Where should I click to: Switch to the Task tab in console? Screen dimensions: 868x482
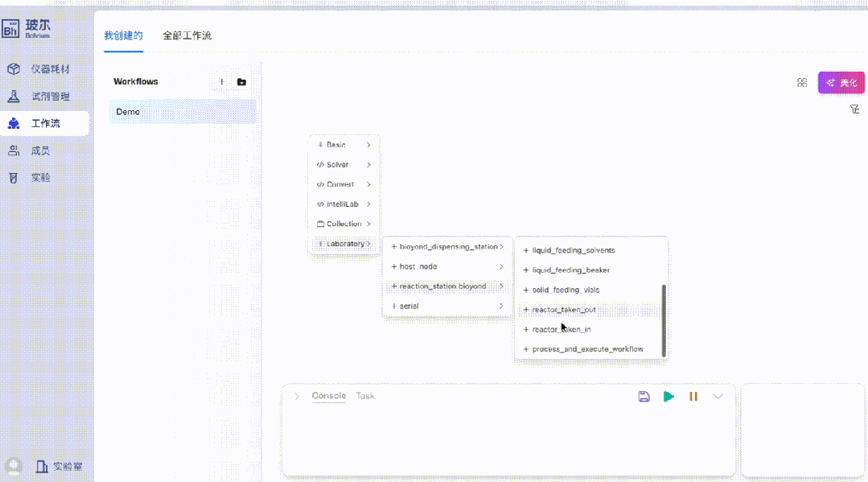click(x=365, y=396)
